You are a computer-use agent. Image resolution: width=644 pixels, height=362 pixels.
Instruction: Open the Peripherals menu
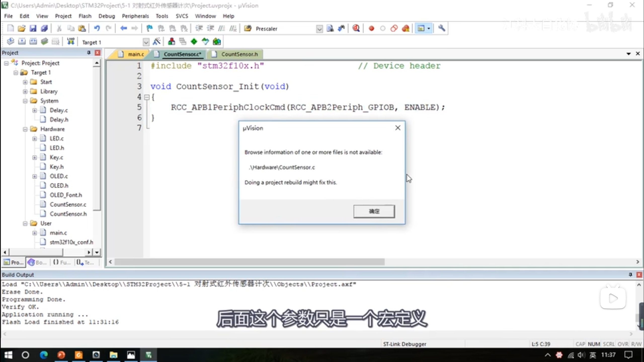(135, 16)
